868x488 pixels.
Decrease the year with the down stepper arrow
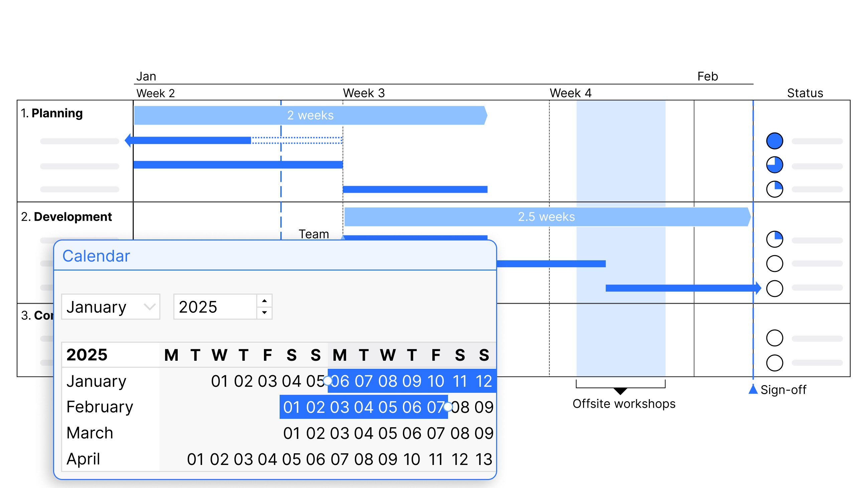click(265, 313)
